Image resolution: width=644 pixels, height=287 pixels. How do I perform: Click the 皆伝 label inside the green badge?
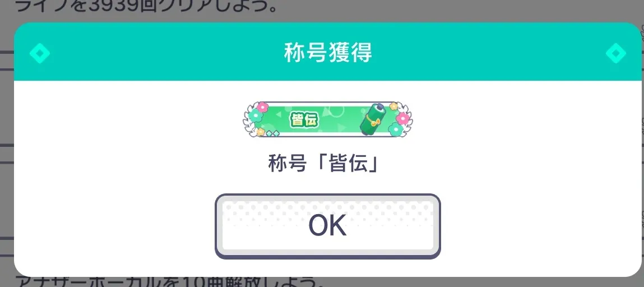tap(304, 121)
